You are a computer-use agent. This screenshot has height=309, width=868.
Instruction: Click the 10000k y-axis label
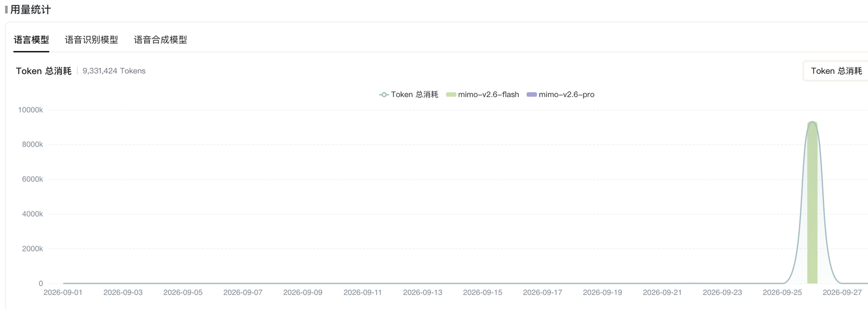(30, 109)
